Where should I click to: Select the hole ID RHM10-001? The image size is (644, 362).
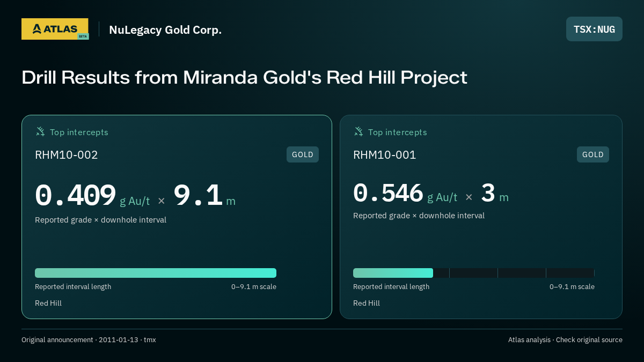pyautogui.click(x=385, y=155)
